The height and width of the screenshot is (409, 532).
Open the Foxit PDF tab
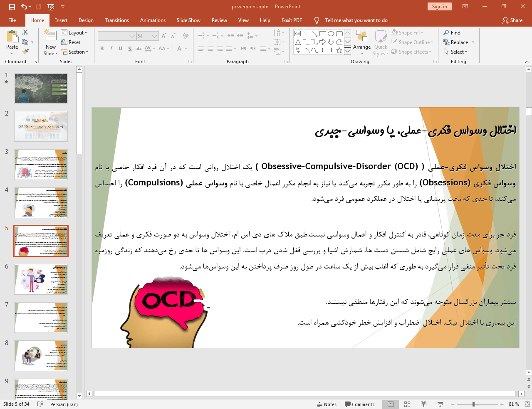tap(292, 20)
